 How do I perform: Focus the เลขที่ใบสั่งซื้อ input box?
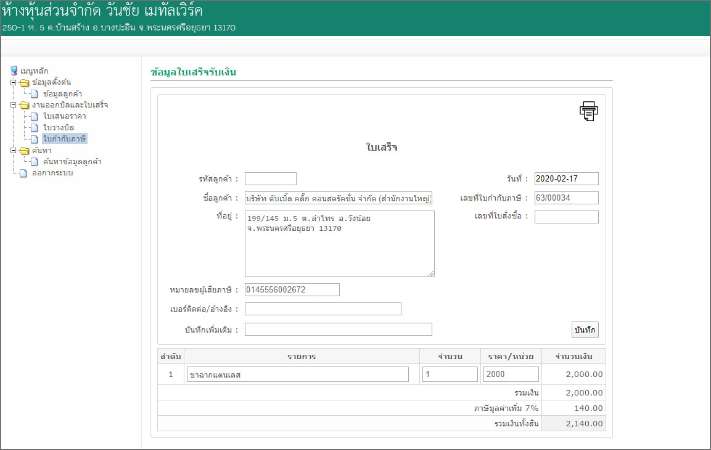click(x=566, y=217)
